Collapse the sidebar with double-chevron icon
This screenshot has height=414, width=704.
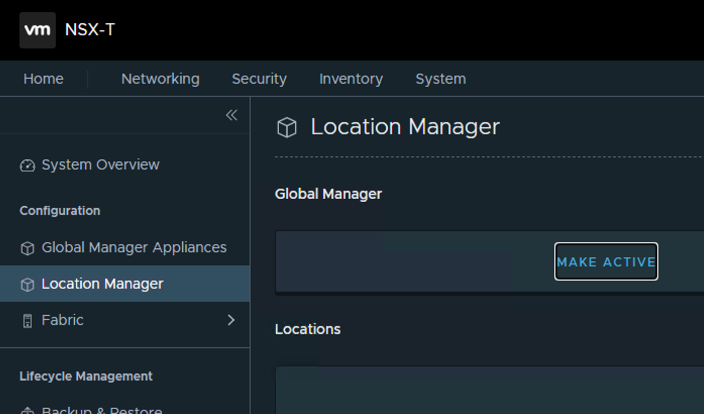pos(231,115)
